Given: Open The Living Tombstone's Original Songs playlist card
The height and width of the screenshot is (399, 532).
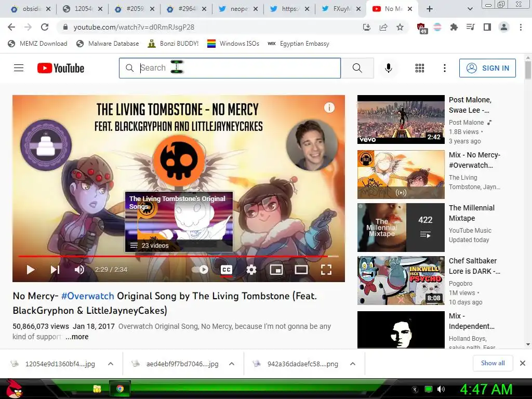Looking at the screenshot, I should point(179,222).
